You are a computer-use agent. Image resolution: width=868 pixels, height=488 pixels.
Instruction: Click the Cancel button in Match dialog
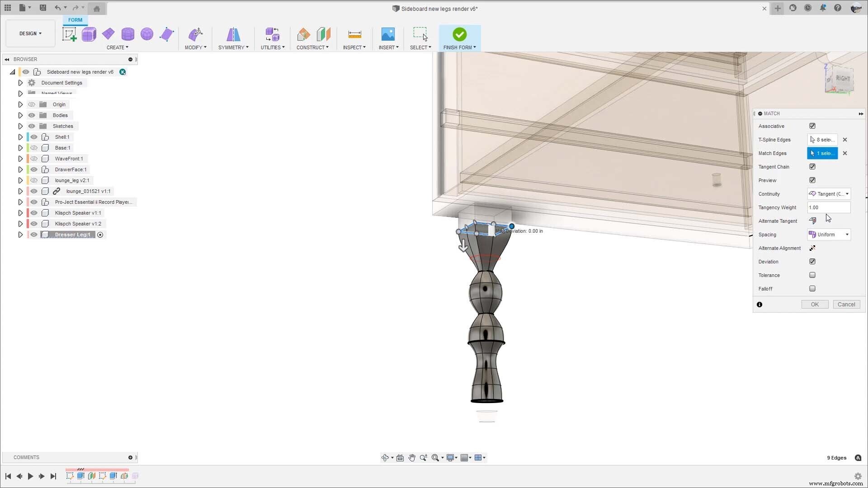846,304
